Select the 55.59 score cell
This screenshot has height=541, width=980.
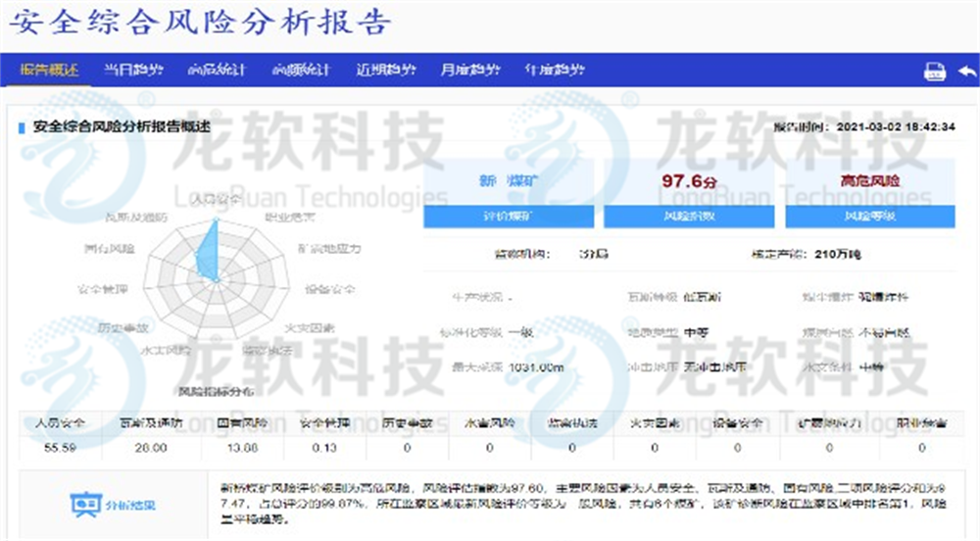[x=60, y=448]
